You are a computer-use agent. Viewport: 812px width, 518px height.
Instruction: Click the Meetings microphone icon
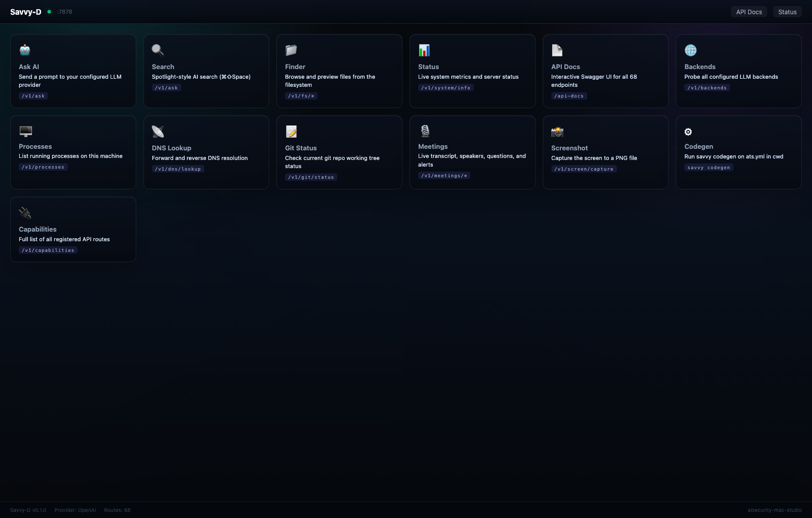pos(425,131)
